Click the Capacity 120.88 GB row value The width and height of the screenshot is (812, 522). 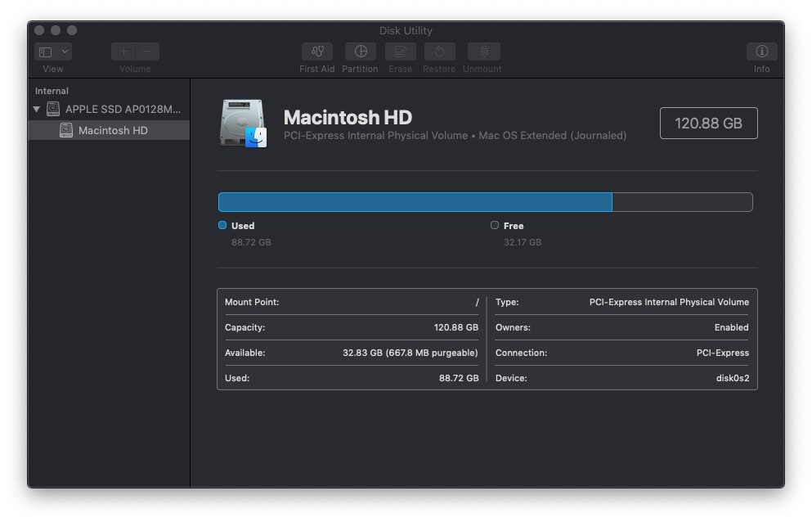pyautogui.click(x=456, y=327)
